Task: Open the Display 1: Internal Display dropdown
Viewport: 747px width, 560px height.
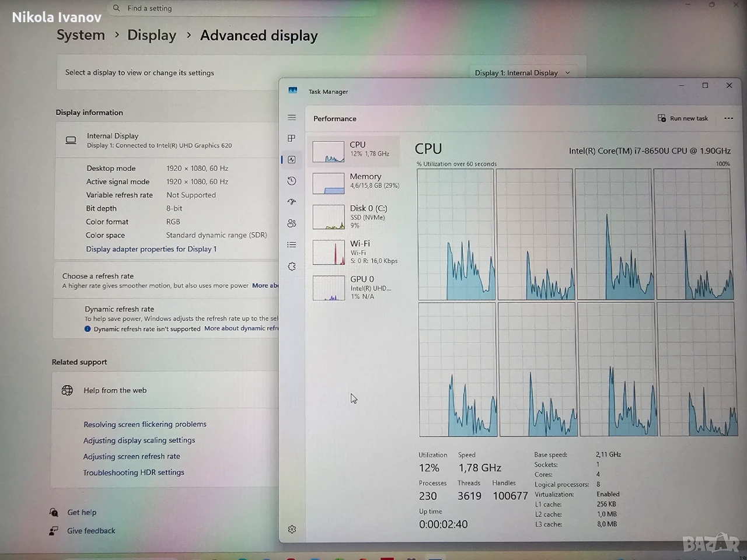Action: point(523,73)
